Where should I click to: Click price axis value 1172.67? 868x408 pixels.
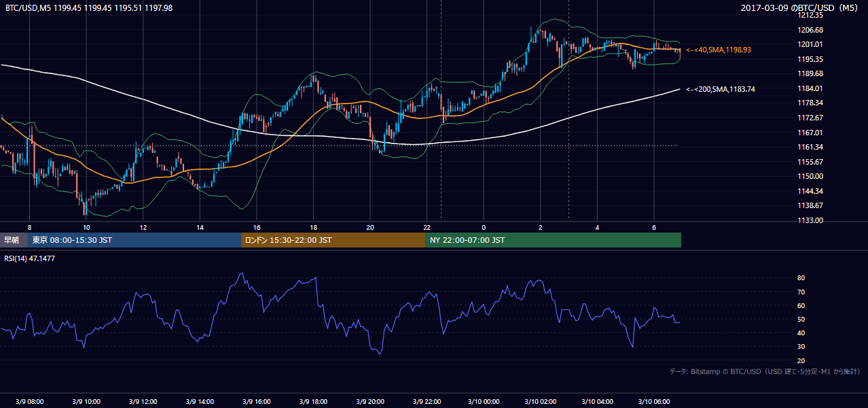click(811, 118)
